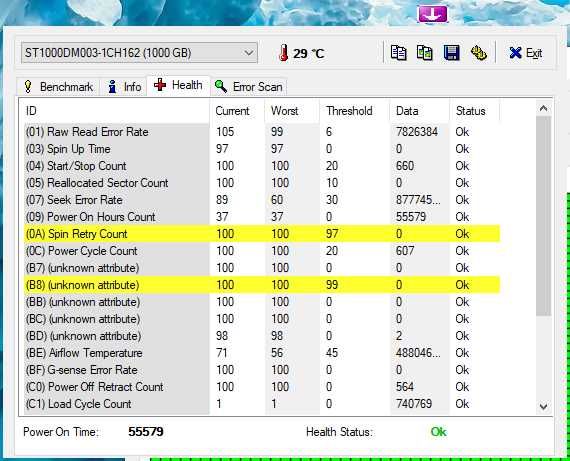Image resolution: width=570 pixels, height=461 pixels.
Task: Select the (04) Start/Stop Count row
Action: 262,166
